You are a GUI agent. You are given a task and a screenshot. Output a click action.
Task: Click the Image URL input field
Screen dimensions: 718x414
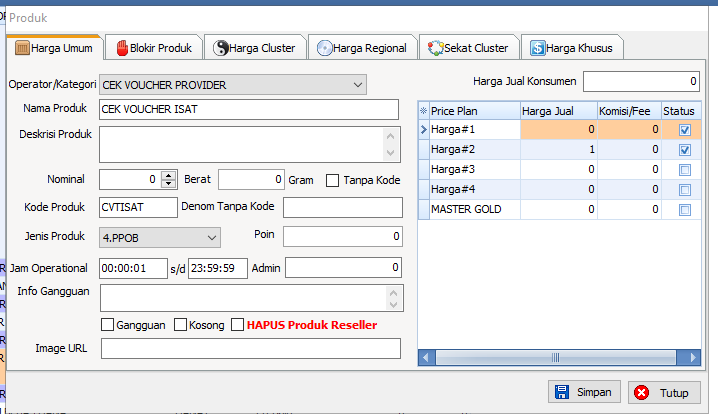pyautogui.click(x=251, y=349)
